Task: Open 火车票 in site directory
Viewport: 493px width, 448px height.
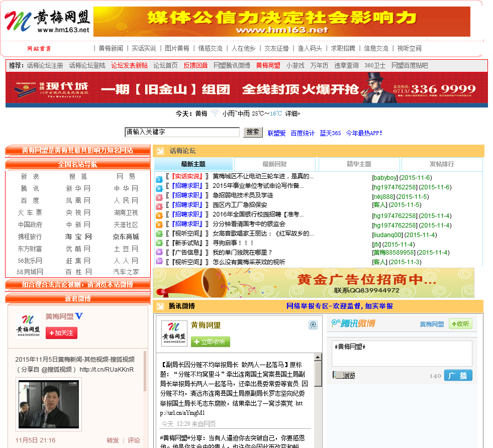Action: click(30, 212)
